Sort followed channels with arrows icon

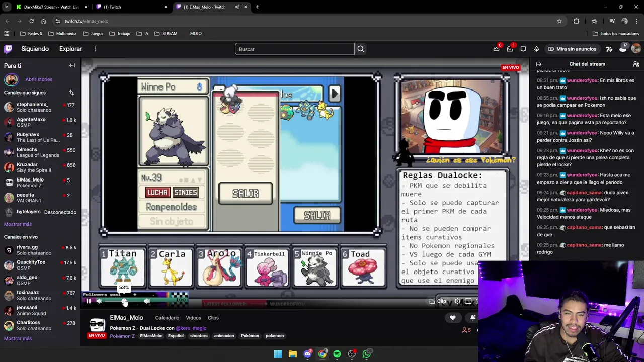point(71,93)
